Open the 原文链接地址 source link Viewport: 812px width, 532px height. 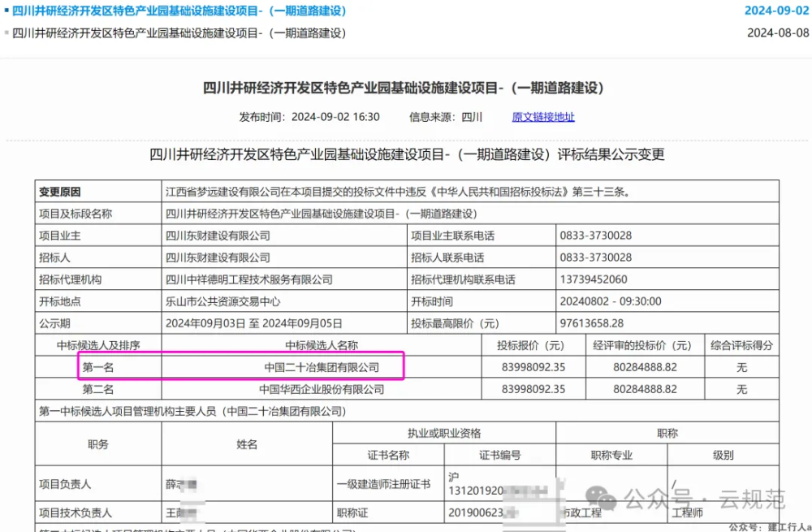pyautogui.click(x=543, y=117)
